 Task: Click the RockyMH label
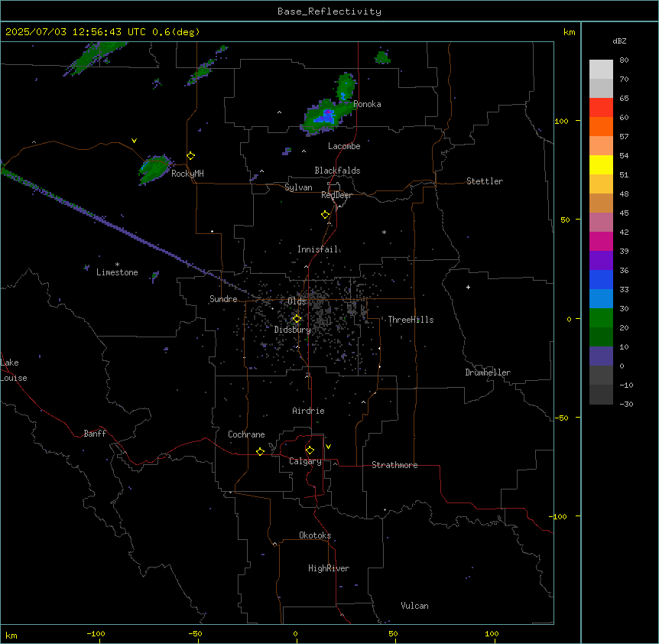(x=187, y=174)
